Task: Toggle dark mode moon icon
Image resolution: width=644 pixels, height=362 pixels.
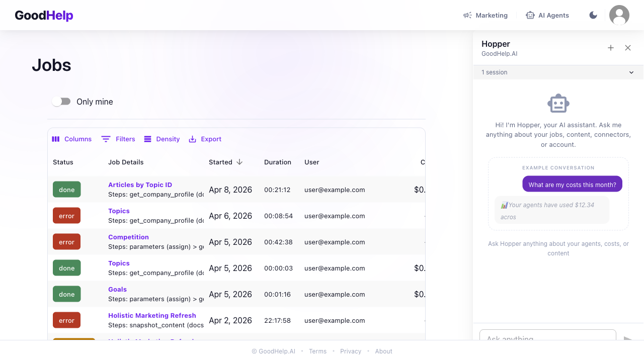Action: click(593, 15)
